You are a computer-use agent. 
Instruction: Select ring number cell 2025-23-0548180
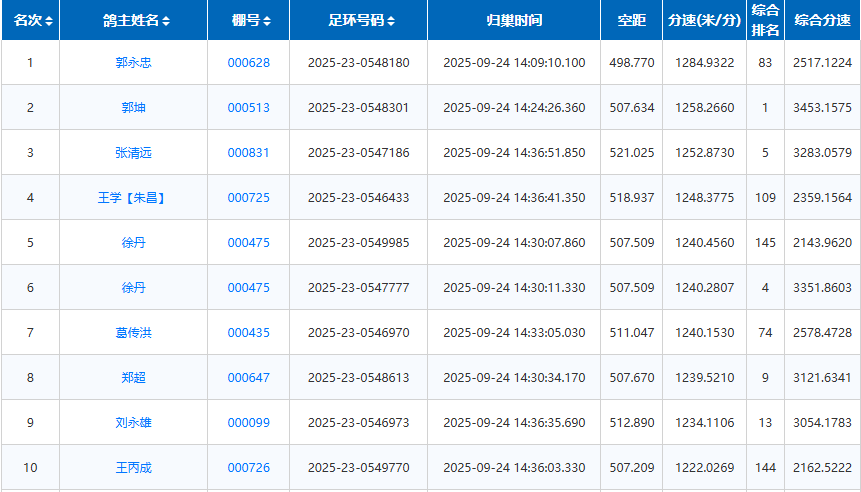[x=358, y=63]
